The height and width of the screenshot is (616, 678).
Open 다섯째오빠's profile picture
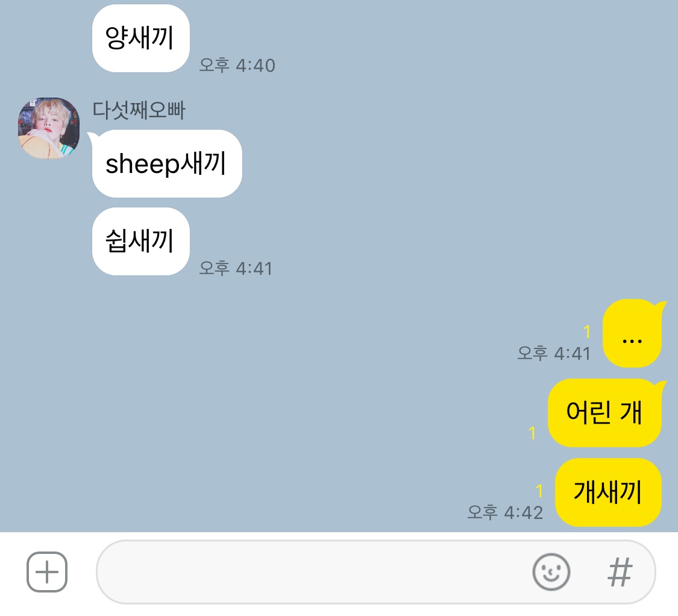[x=48, y=128]
